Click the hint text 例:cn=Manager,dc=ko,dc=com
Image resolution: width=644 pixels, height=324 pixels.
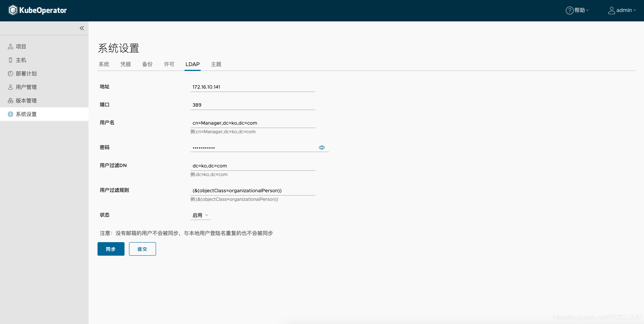pos(223,132)
